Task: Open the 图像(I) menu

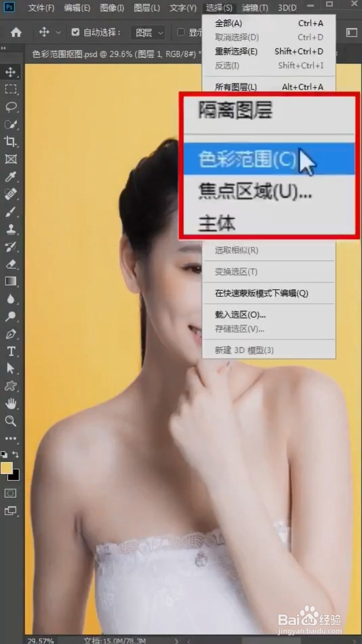Action: click(112, 8)
